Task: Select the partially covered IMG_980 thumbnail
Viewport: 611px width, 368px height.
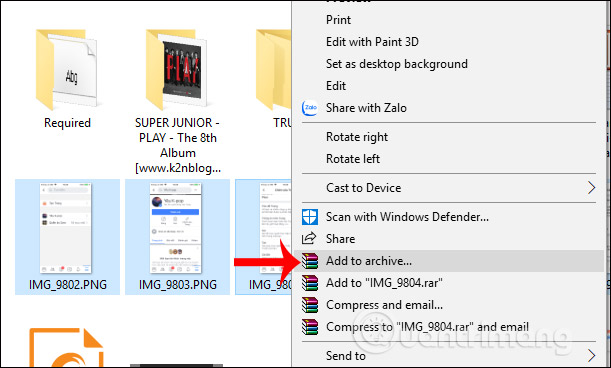Action: (x=275, y=228)
